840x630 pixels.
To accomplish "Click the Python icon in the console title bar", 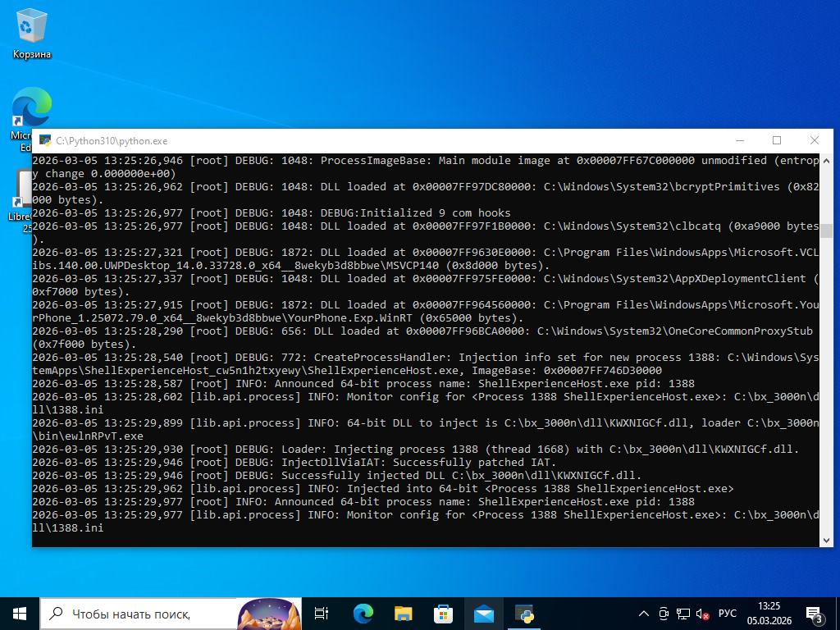I will click(x=46, y=141).
